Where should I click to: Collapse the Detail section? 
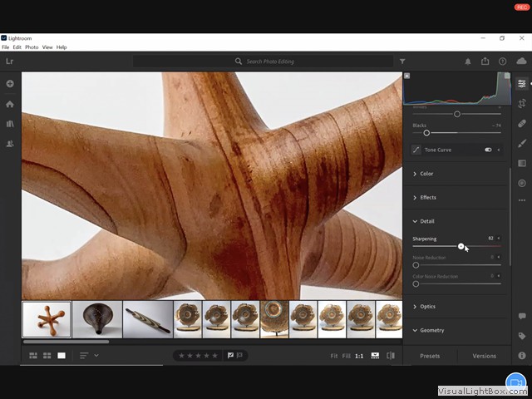(x=426, y=221)
